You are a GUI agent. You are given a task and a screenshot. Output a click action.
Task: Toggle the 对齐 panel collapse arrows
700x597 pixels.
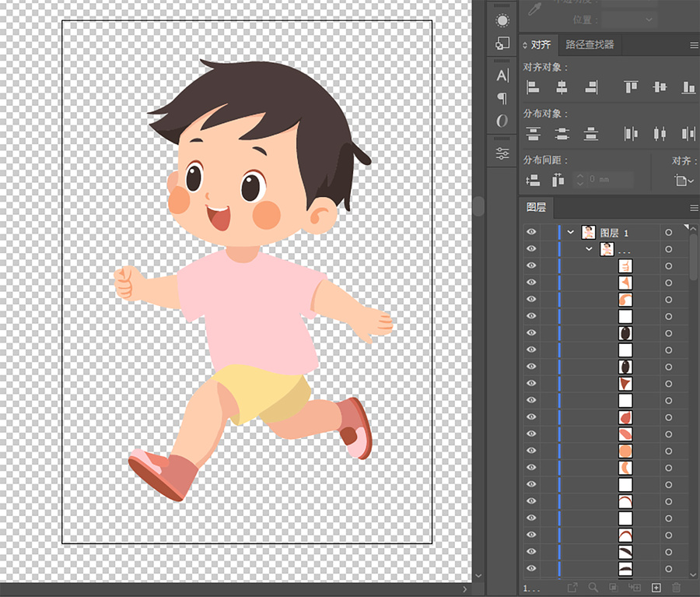525,45
